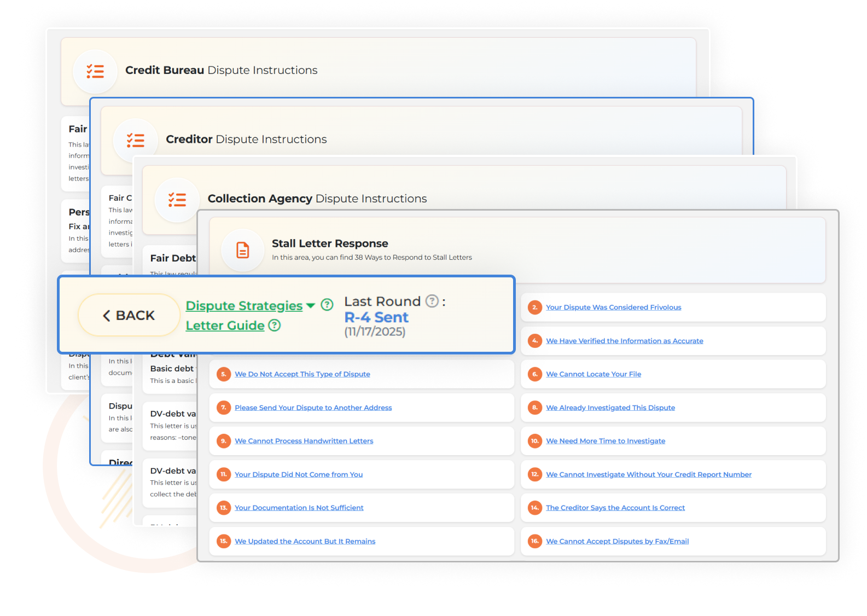Screen dimensions: 867x616
Task: Click the Creditor Dispute checklist icon
Action: click(x=136, y=141)
